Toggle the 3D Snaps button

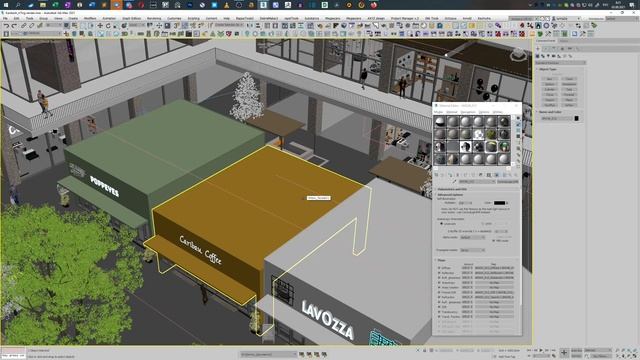coord(177,25)
